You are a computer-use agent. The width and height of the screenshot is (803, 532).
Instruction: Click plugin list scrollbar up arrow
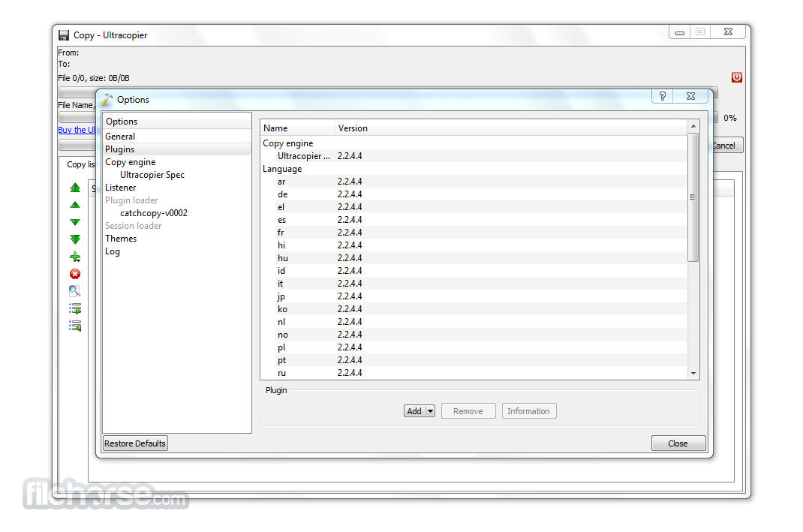693,126
